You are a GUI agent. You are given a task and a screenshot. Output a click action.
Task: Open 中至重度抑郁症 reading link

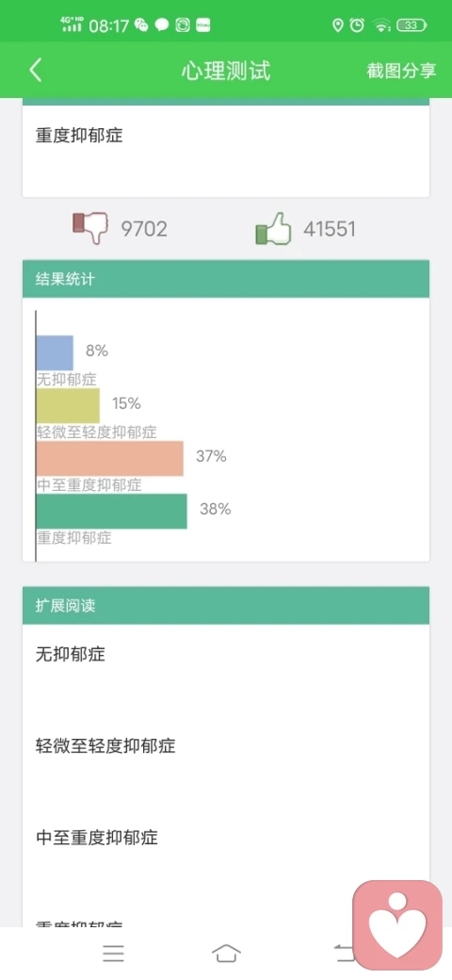pyautogui.click(x=97, y=837)
